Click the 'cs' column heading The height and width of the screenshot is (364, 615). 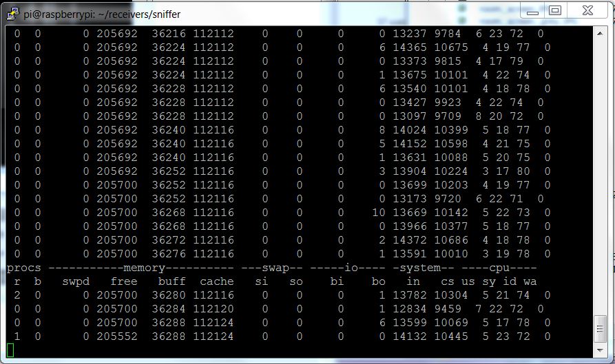pyautogui.click(x=448, y=281)
